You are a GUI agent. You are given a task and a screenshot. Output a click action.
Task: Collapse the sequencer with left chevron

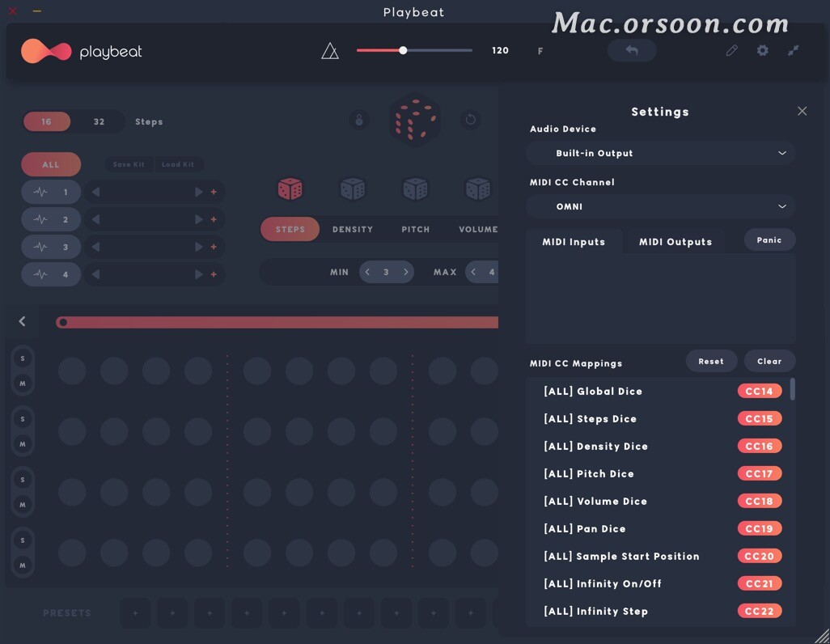22,321
